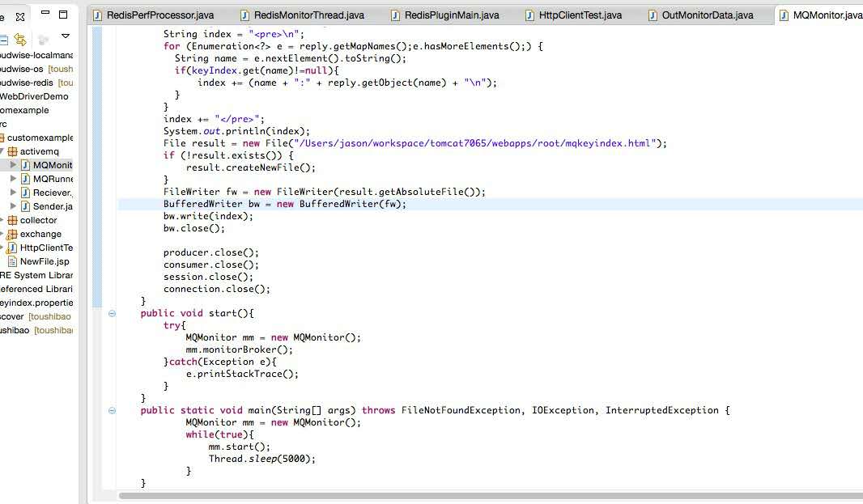The width and height of the screenshot is (863, 504).
Task: Click the MQMonitor.java tab file icon
Action: click(x=784, y=15)
